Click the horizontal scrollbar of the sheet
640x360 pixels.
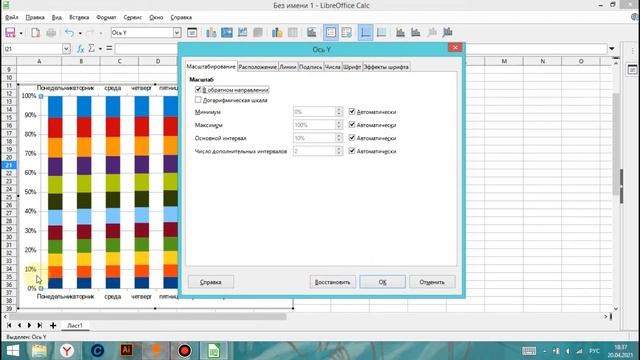pyautogui.click(x=148, y=316)
